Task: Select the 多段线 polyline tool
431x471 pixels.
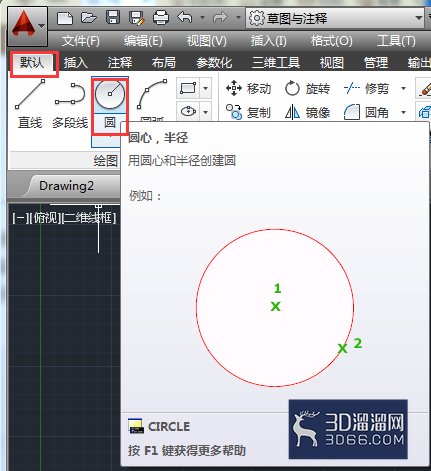Action: click(70, 104)
